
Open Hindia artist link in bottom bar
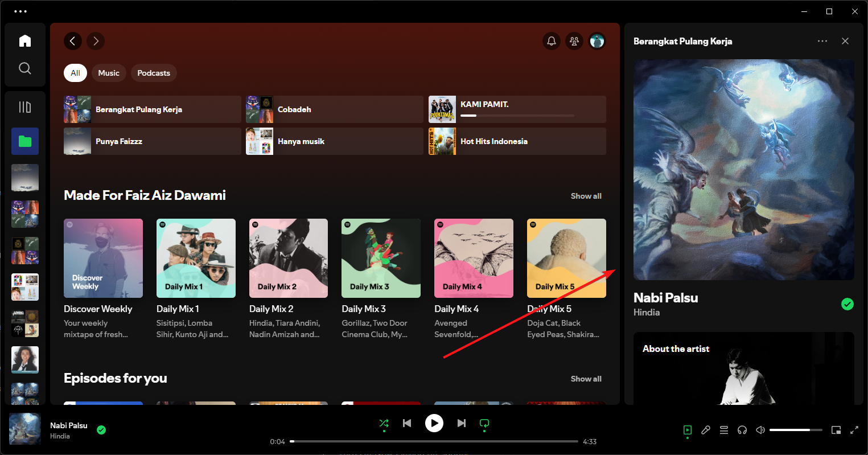[60, 436]
